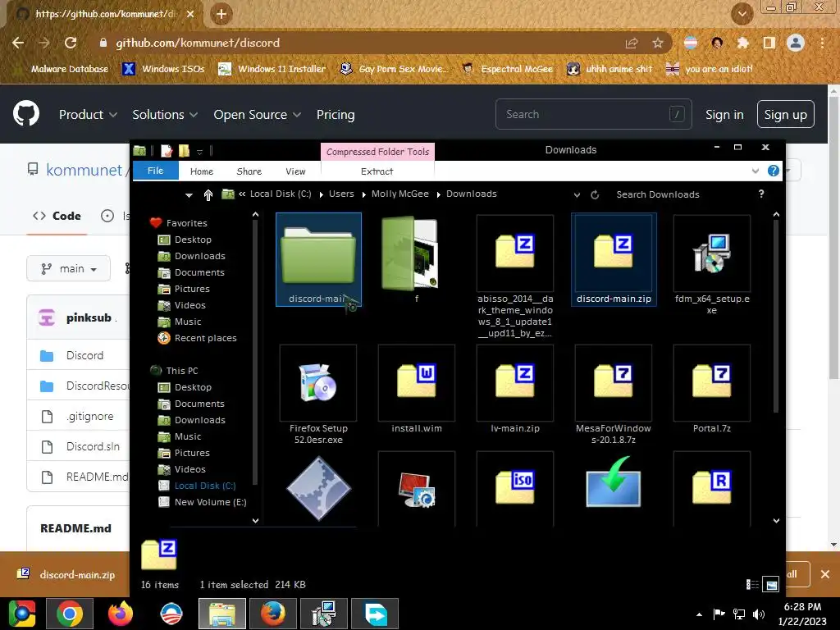This screenshot has width=840, height=630.
Task: Click the GitHub search field
Action: click(x=594, y=114)
